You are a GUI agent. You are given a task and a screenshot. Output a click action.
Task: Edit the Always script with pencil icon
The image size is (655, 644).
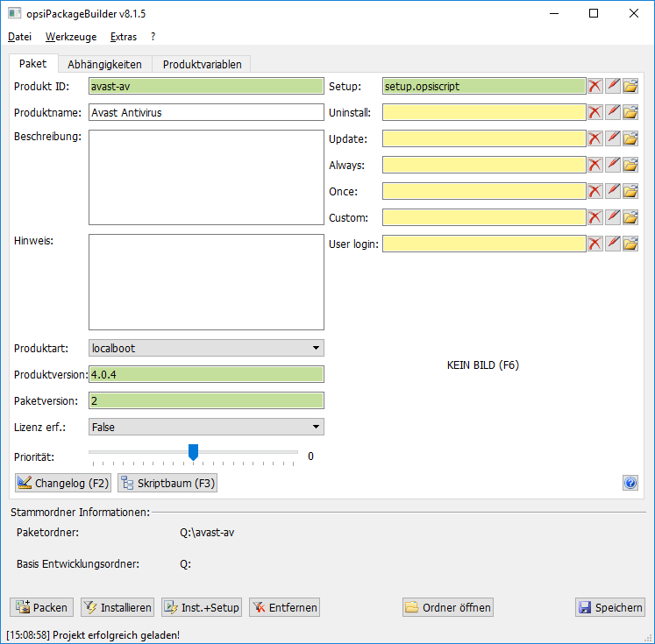[x=613, y=165]
